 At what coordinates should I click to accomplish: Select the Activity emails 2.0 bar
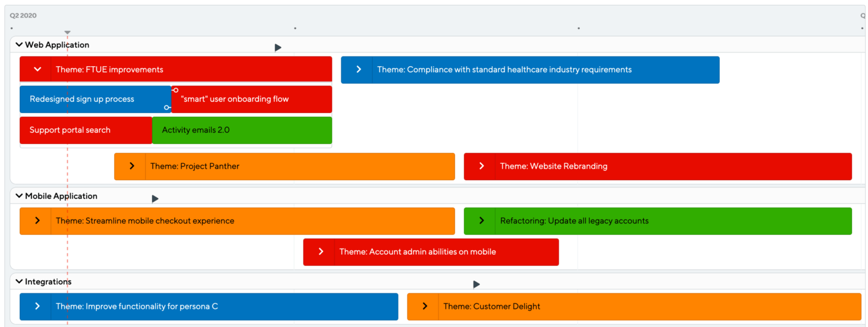242,130
